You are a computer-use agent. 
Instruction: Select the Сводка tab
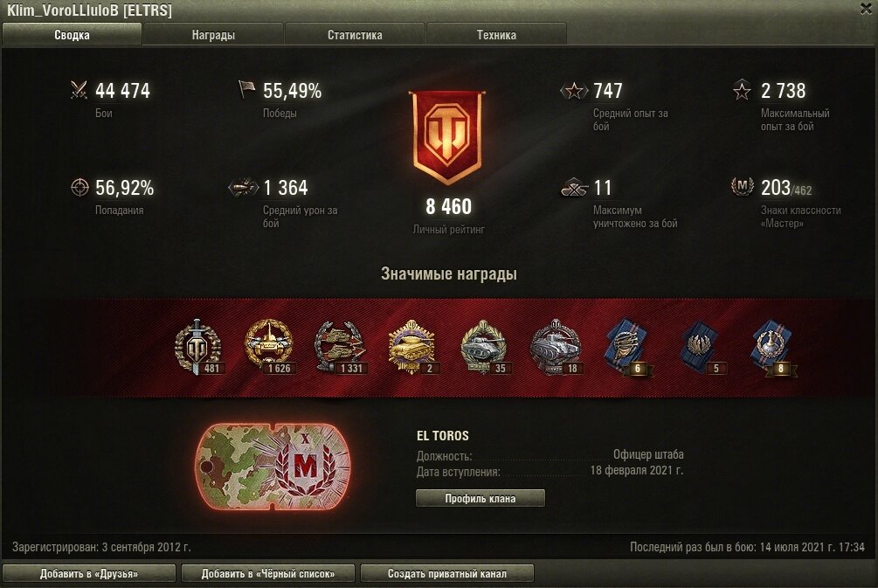[x=72, y=35]
